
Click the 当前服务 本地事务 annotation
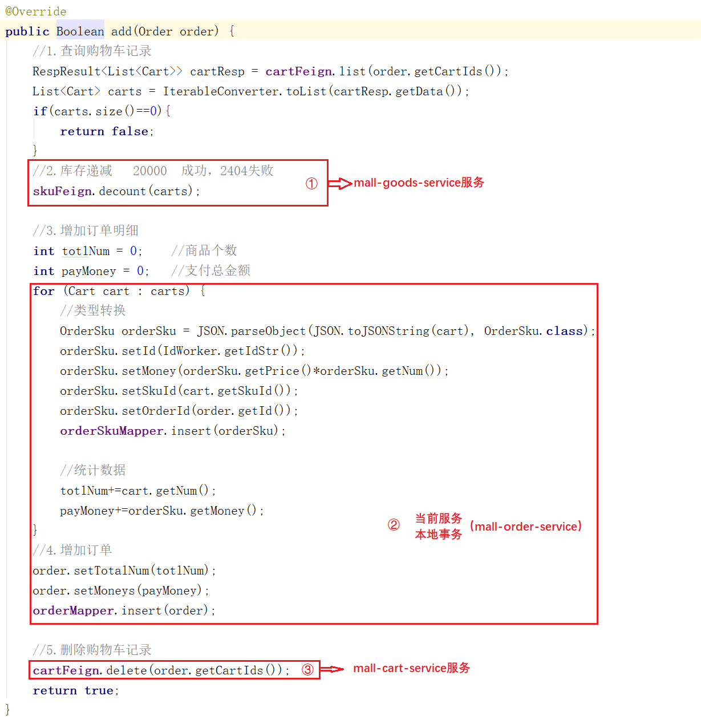438,526
